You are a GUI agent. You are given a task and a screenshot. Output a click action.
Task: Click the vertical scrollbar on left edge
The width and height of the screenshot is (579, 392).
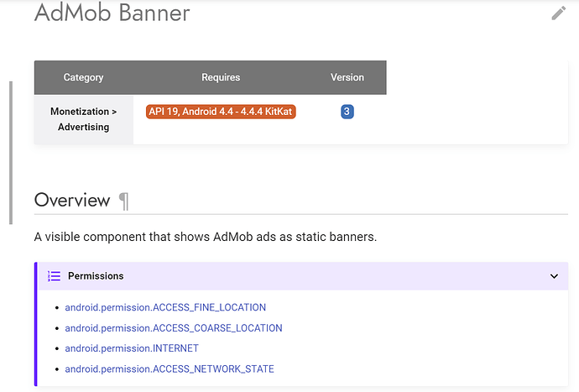[11, 153]
